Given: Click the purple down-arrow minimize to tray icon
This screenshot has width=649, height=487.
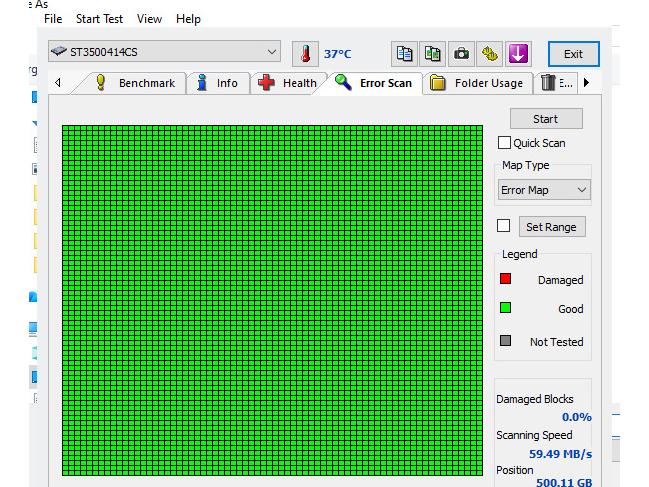Looking at the screenshot, I should [518, 54].
